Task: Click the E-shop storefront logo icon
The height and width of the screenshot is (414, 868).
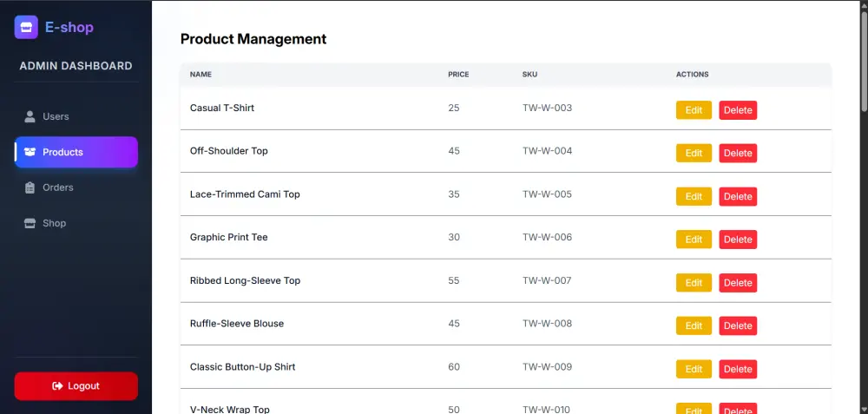Action: 26,27
